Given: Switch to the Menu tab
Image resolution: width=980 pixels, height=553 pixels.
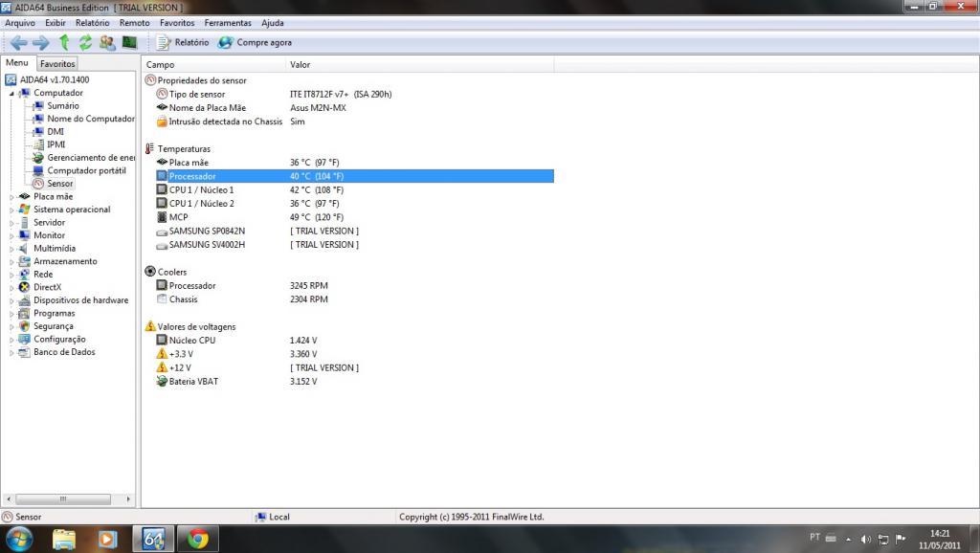Looking at the screenshot, I should [x=17, y=62].
